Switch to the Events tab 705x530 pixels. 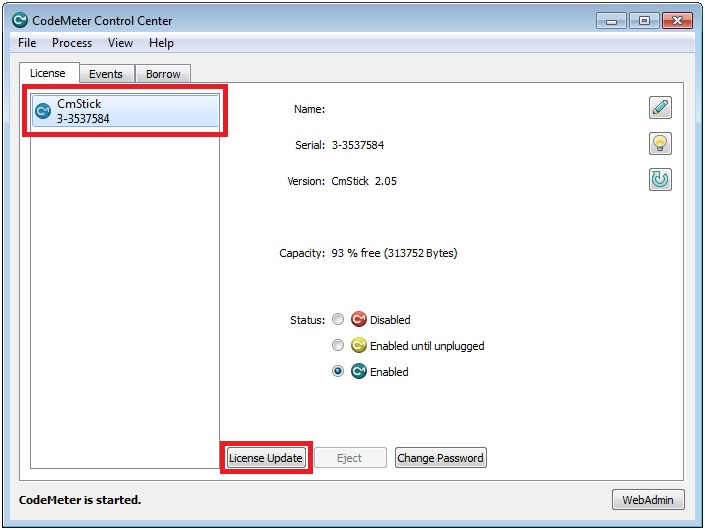pos(106,74)
